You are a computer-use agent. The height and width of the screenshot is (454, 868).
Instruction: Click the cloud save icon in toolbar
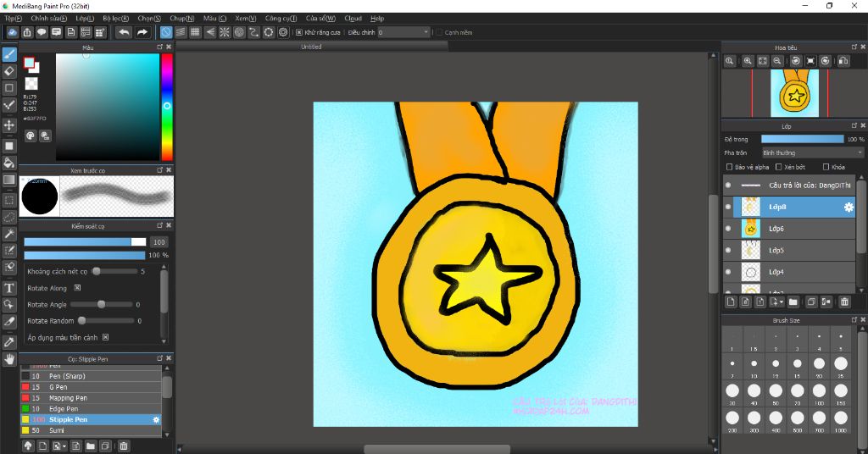click(x=12, y=32)
